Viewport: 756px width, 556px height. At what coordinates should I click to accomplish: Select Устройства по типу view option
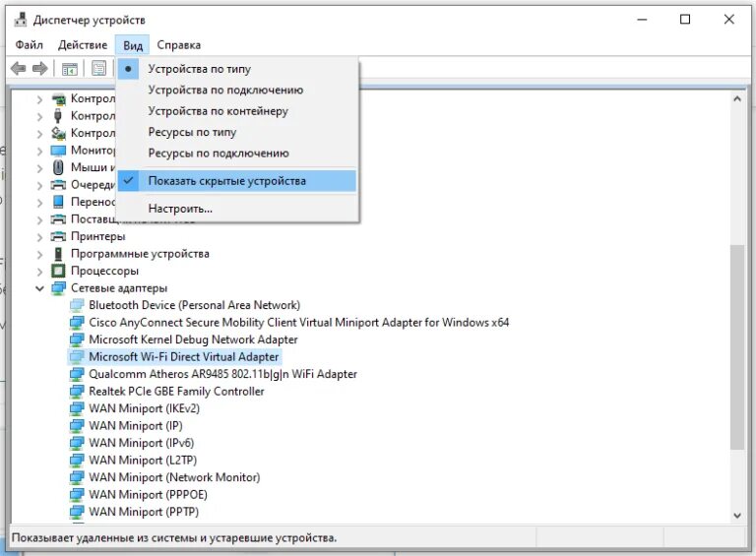pos(237,69)
